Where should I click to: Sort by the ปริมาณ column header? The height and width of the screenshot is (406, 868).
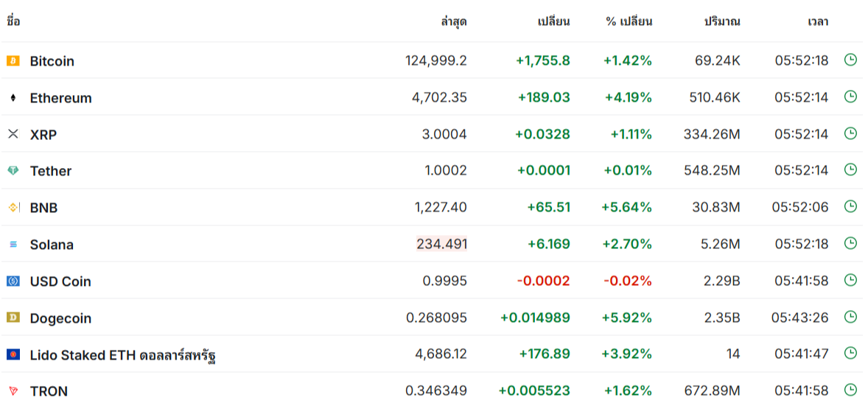pyautogui.click(x=722, y=21)
